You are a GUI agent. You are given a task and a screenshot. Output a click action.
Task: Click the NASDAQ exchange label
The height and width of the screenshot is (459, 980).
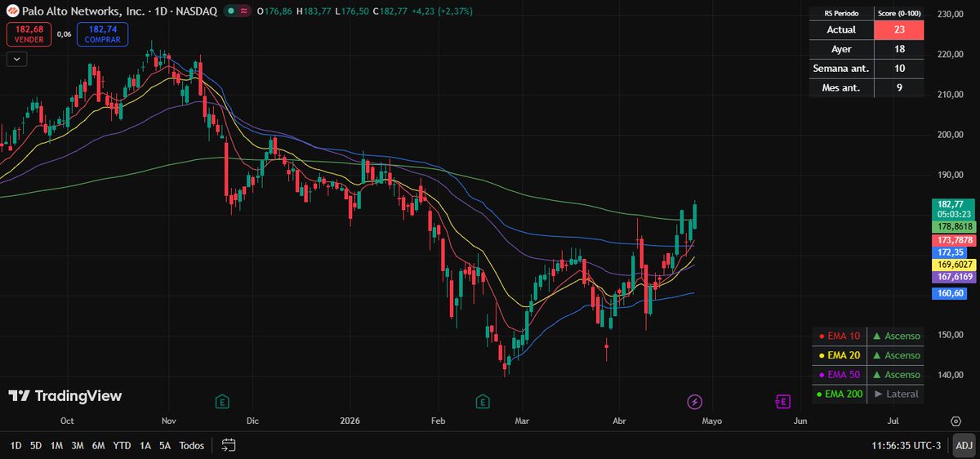(198, 12)
